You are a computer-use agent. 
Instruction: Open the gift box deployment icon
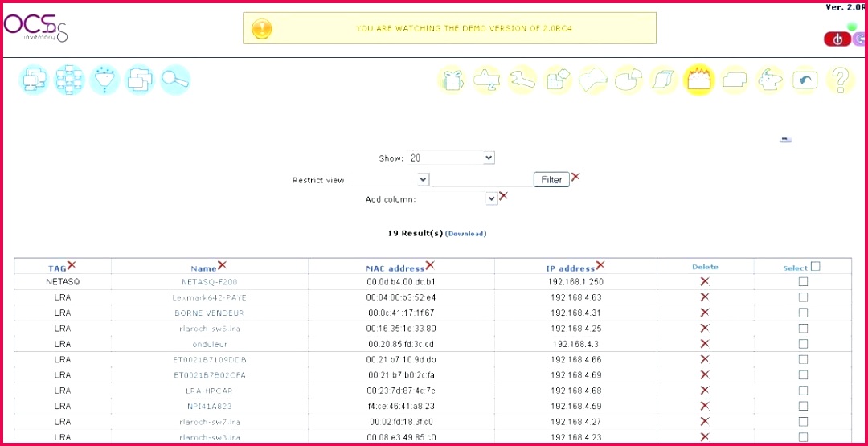point(452,80)
